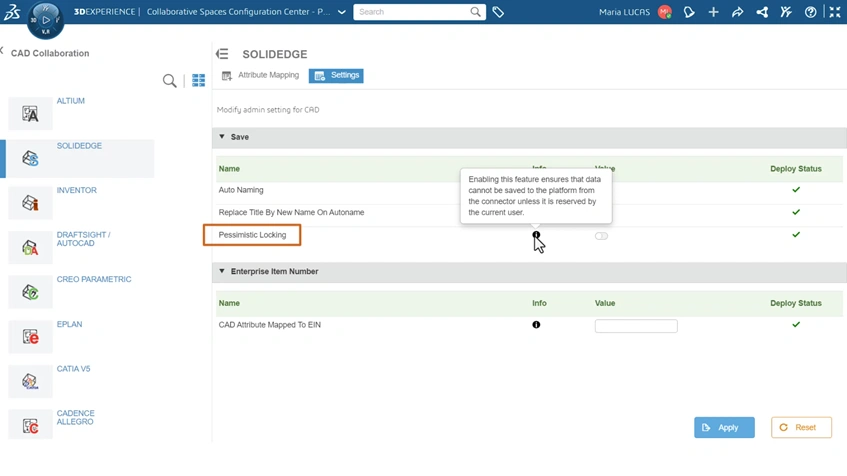
Task: Click the Share arrow icon
Action: pyautogui.click(x=737, y=12)
